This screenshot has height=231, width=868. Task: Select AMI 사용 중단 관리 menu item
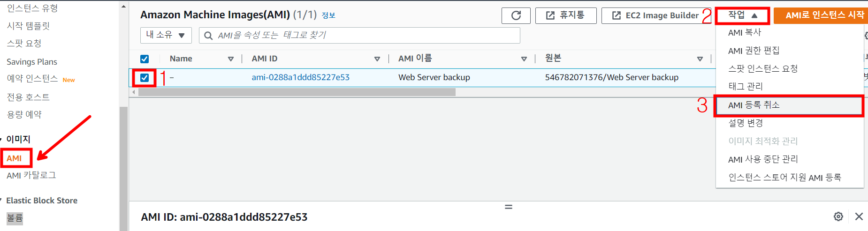coord(763,159)
